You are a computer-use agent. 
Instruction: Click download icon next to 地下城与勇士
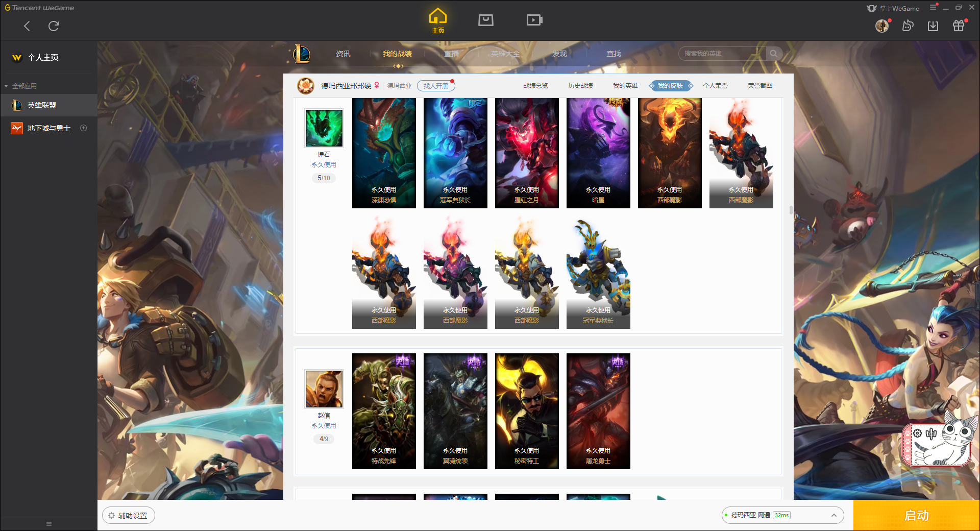tap(84, 128)
